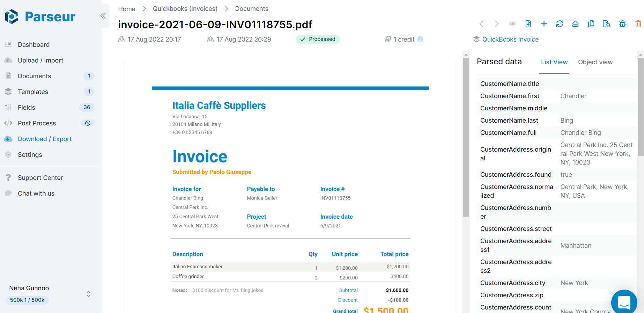Switch to List View tab
This screenshot has width=644, height=313.
click(554, 62)
